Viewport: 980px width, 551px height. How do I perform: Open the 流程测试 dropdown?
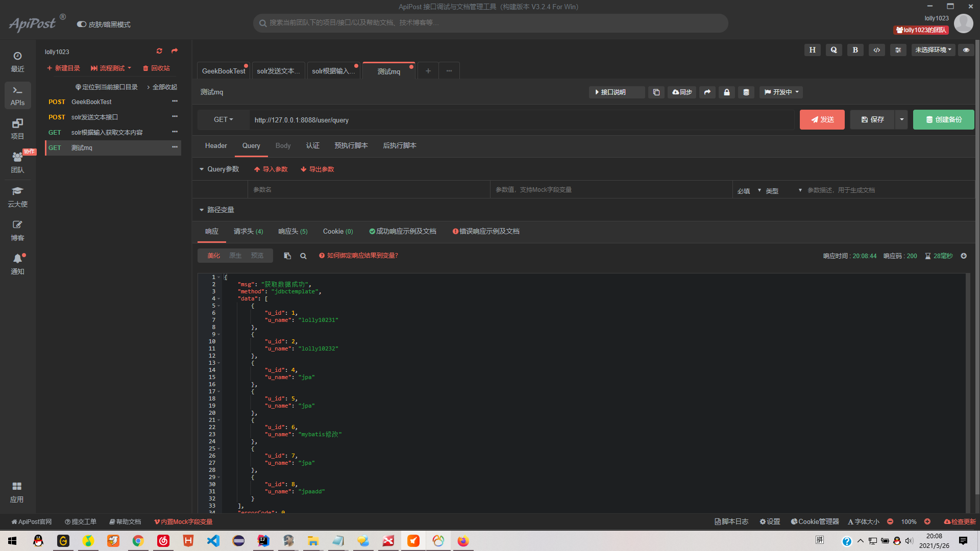click(111, 68)
